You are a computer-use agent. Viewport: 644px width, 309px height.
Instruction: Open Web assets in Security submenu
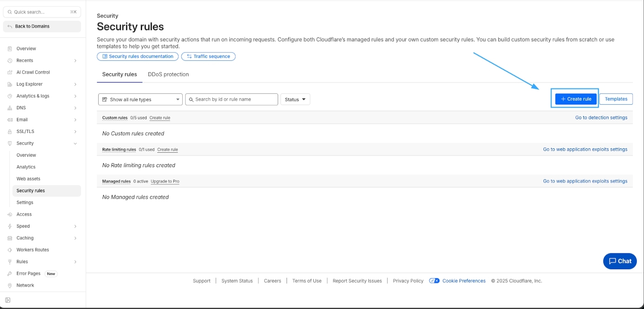click(x=28, y=179)
